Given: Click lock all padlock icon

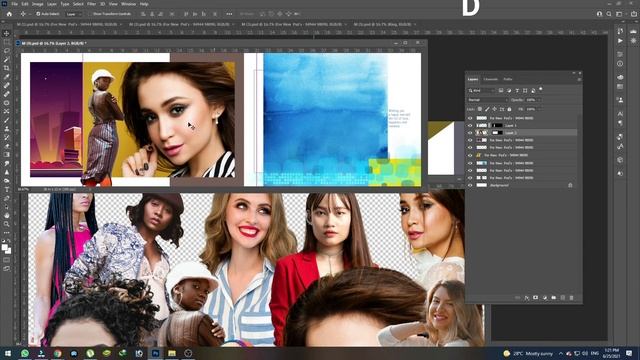Looking at the screenshot, I should click(x=509, y=109).
